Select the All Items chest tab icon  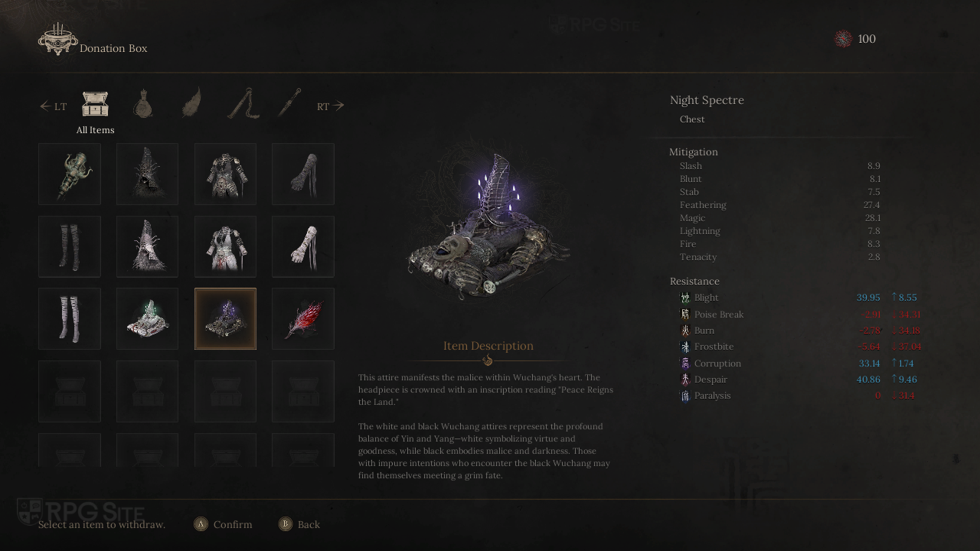pyautogui.click(x=95, y=103)
